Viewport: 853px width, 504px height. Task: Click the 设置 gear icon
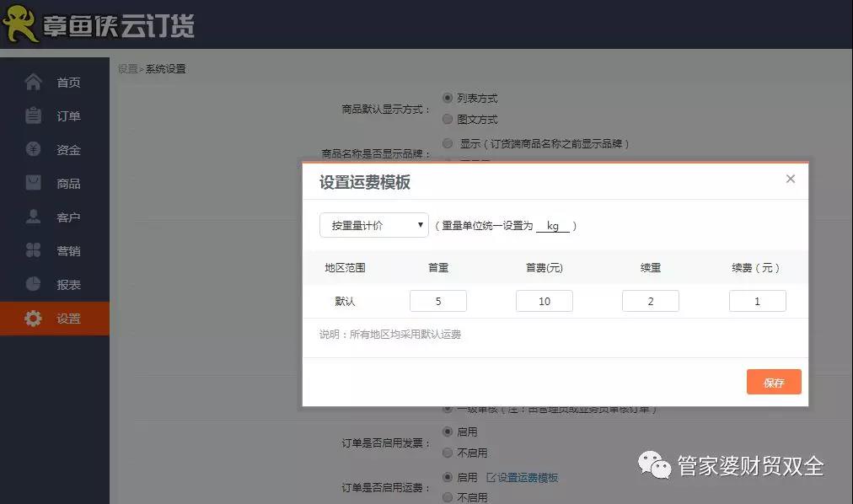(x=33, y=318)
